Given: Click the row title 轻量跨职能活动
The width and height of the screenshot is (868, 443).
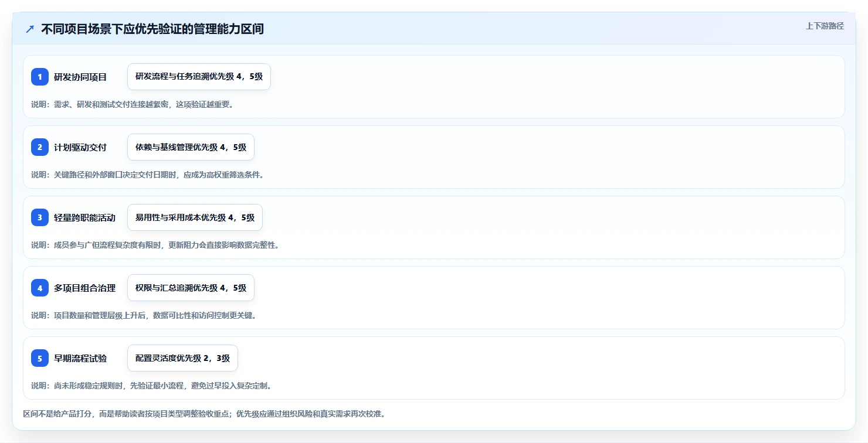Looking at the screenshot, I should pyautogui.click(x=84, y=217).
